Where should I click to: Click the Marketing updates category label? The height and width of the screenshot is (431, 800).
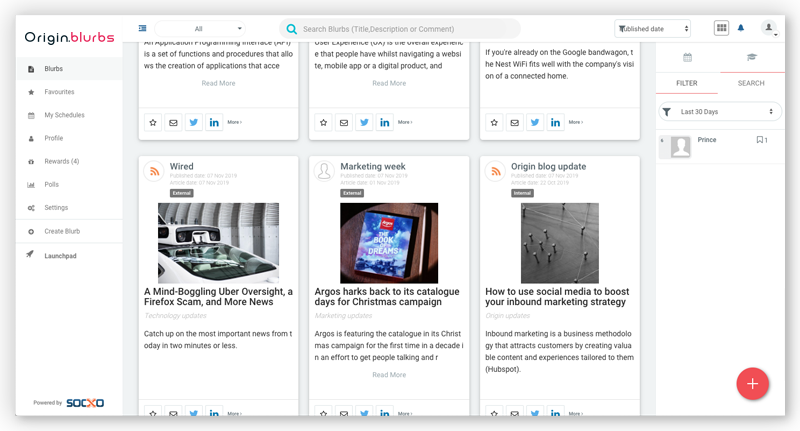tap(343, 316)
